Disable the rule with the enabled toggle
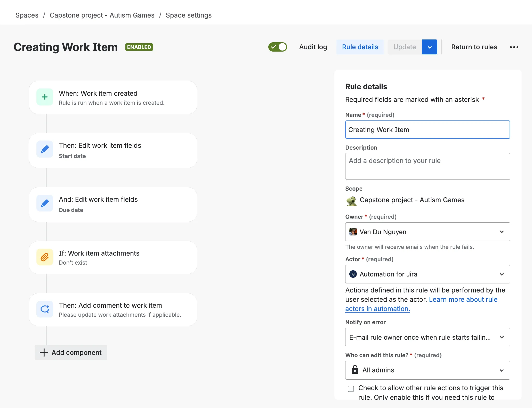 pyautogui.click(x=278, y=47)
